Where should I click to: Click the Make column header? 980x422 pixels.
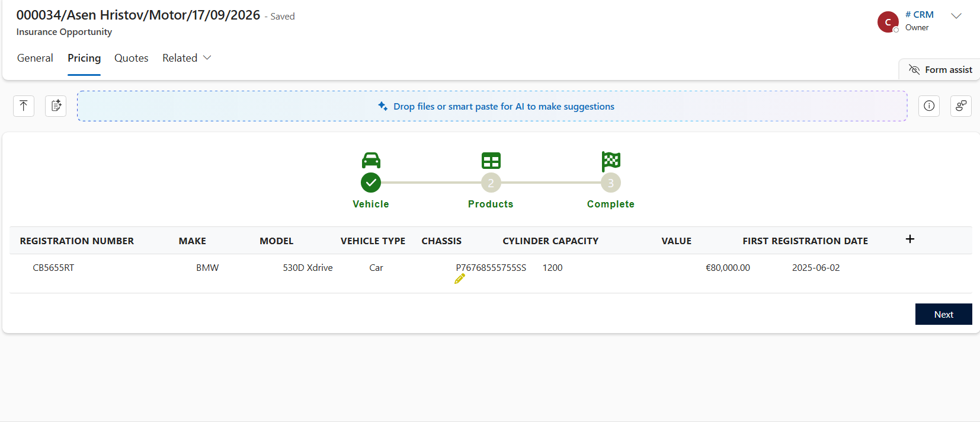193,241
